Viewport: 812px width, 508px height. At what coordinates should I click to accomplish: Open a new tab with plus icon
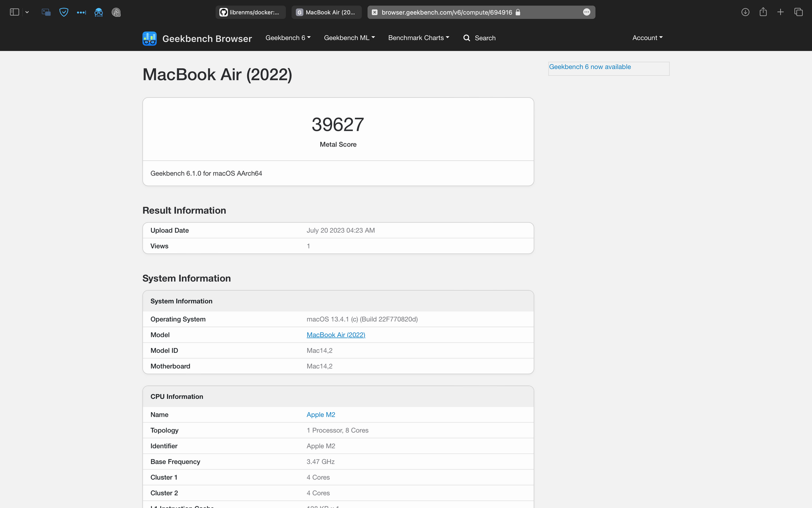780,12
